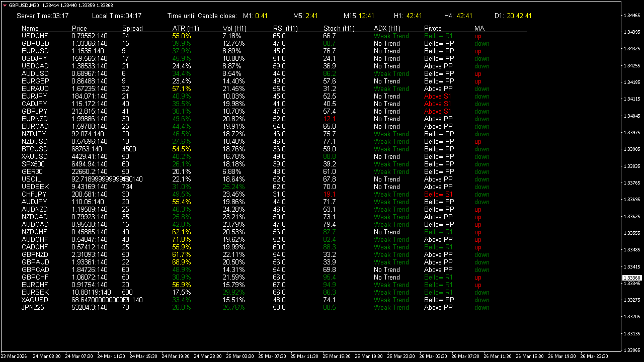This screenshot has height=362, width=644.
Task: Expand the Pivots column header
Action: [x=432, y=28]
